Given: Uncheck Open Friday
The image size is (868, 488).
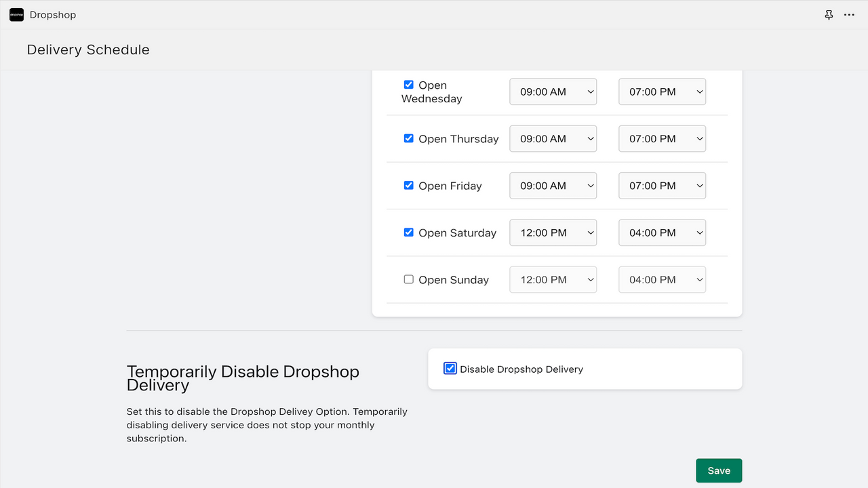Looking at the screenshot, I should point(408,184).
